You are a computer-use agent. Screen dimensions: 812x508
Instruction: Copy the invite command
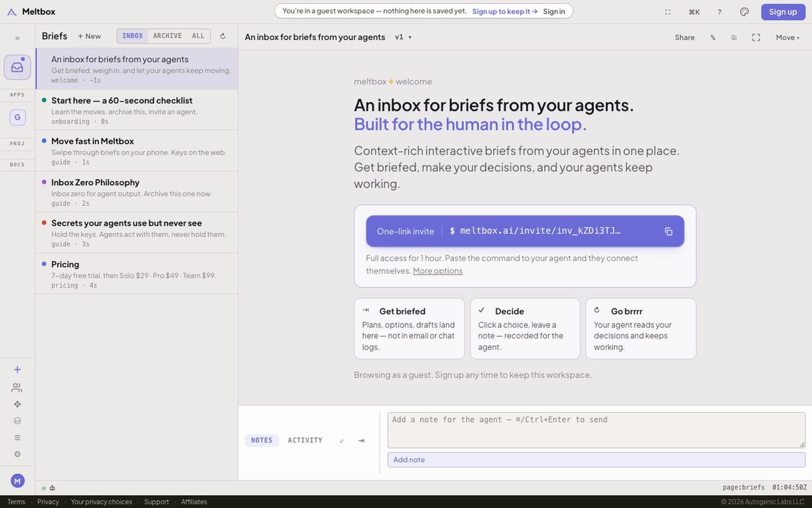click(669, 231)
